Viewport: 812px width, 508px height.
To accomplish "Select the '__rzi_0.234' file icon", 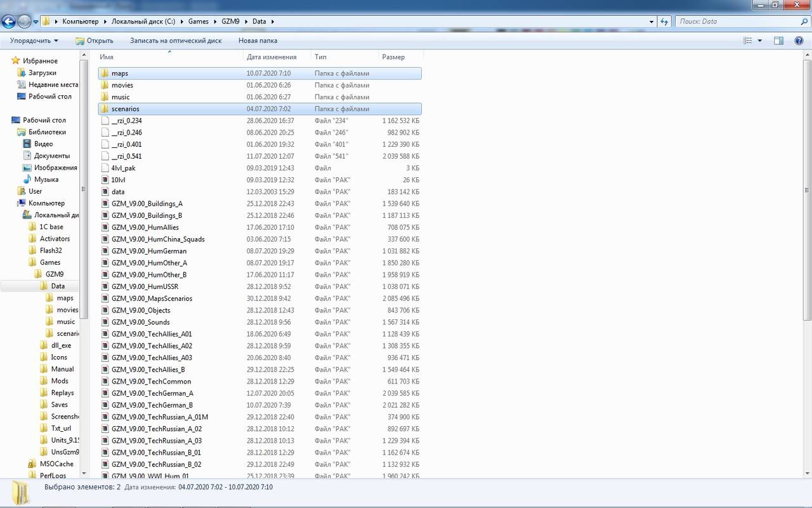I will pyautogui.click(x=105, y=121).
